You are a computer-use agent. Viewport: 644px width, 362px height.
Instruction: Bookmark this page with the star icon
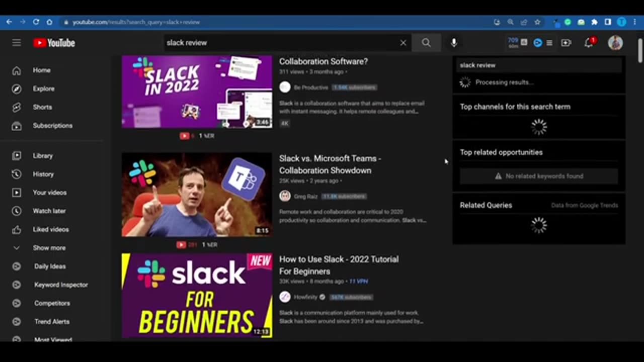click(x=537, y=22)
